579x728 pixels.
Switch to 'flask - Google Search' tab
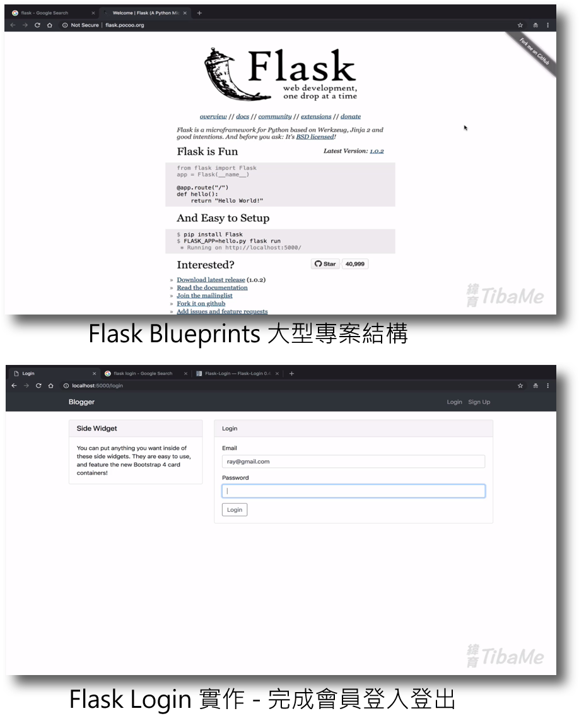(x=52, y=13)
